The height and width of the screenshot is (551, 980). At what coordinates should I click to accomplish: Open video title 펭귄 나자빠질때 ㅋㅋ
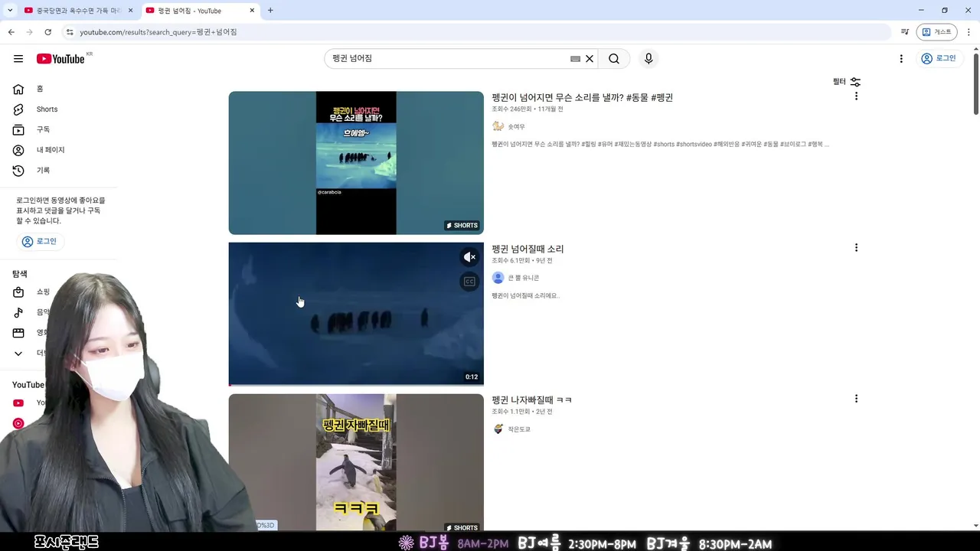click(531, 400)
